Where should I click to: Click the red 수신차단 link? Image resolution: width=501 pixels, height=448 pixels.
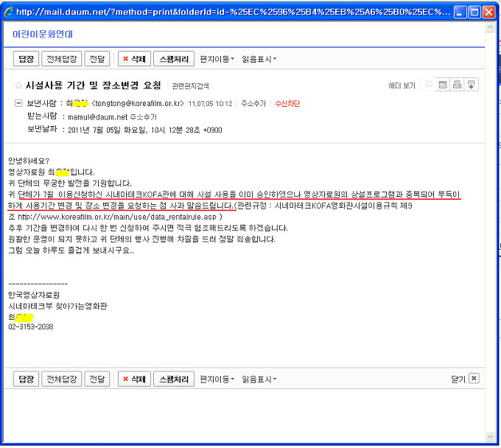[287, 104]
